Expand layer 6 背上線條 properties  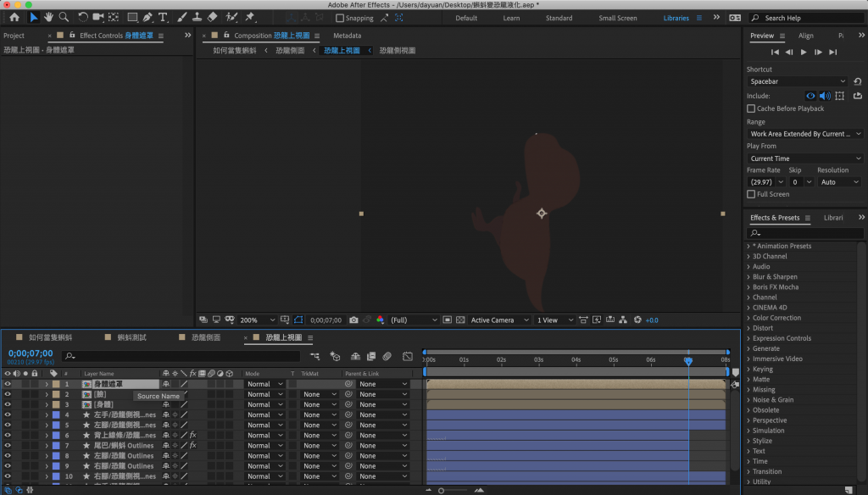coord(47,435)
